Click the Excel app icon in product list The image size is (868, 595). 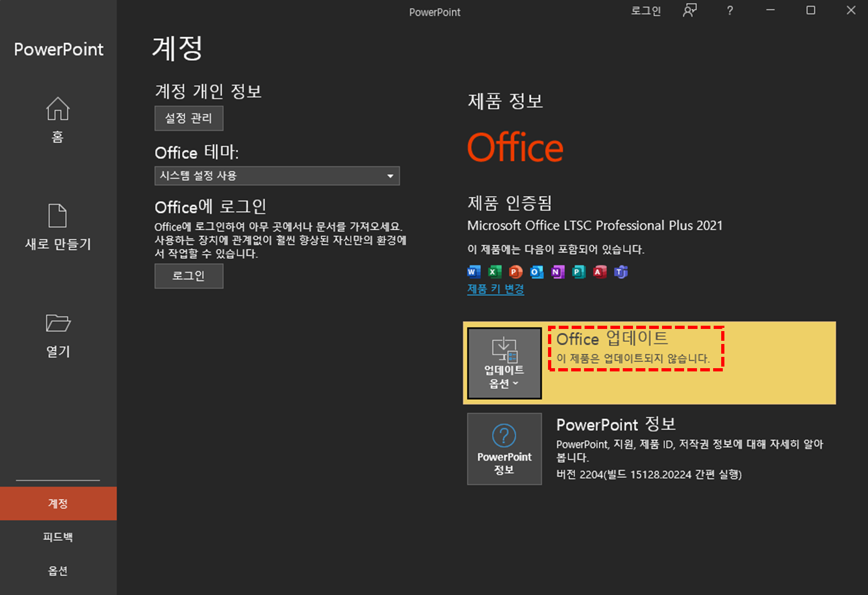[x=495, y=272]
